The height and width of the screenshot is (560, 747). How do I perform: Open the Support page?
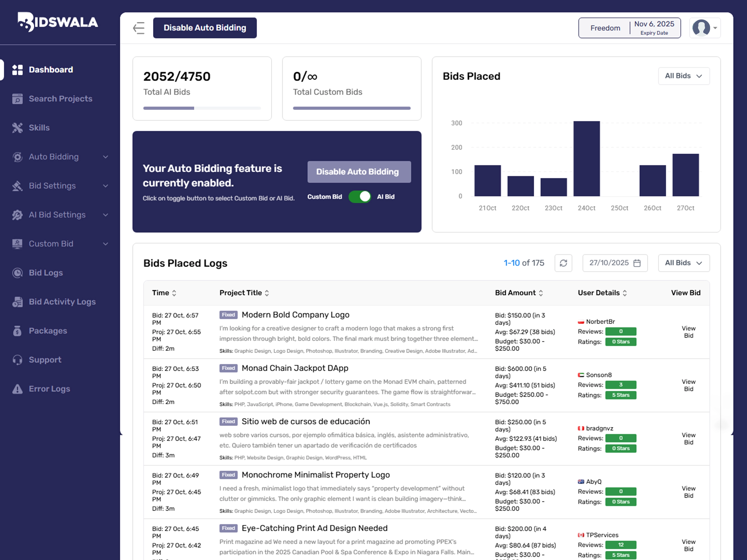click(45, 360)
